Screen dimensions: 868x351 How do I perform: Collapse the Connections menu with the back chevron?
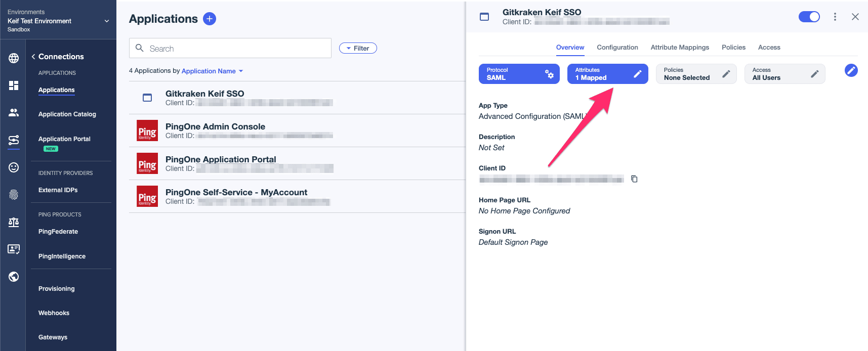(x=33, y=57)
